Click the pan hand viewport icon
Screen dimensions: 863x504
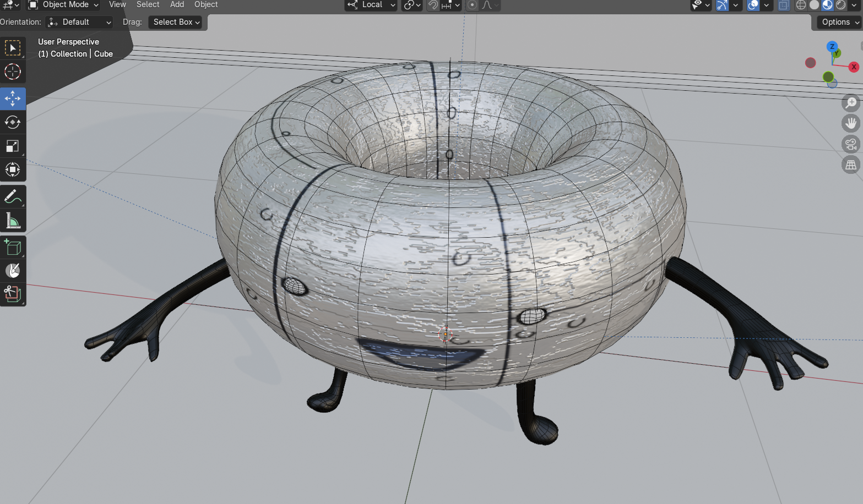coord(851,123)
